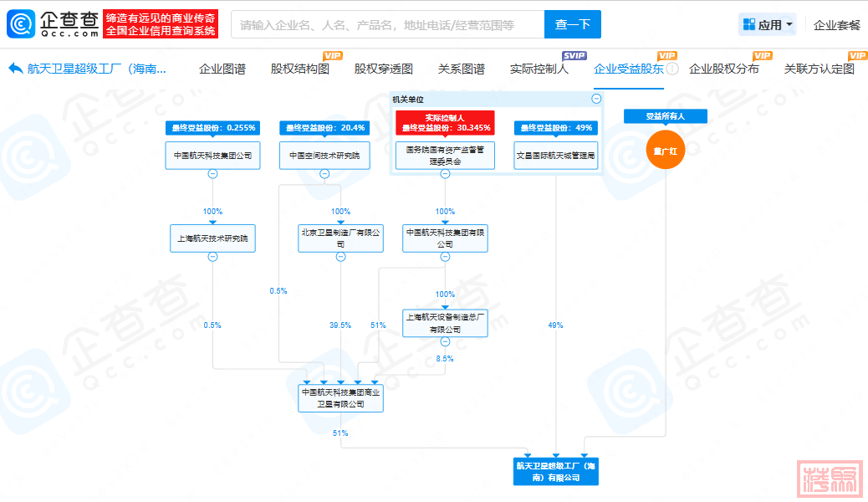The width and height of the screenshot is (868, 502).
Task: Collapse node under 国务院国有资产监督管理委员会
Action: 445,174
